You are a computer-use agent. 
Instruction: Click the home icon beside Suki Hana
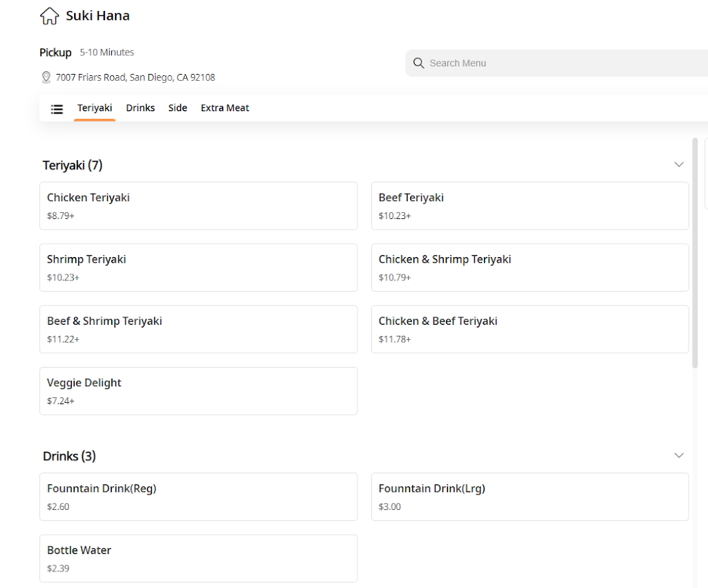coord(49,16)
